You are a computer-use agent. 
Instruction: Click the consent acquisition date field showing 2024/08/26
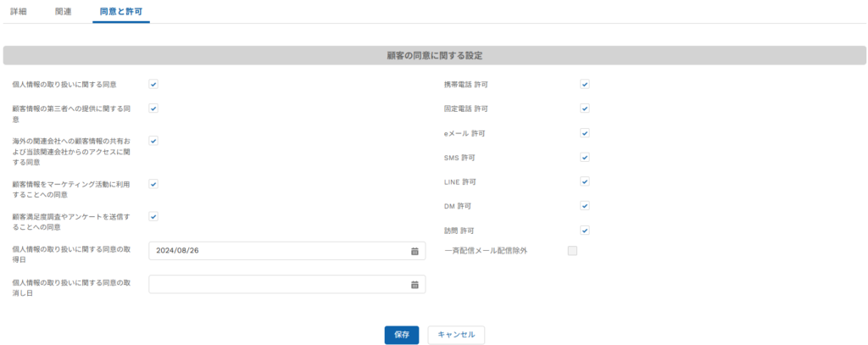pyautogui.click(x=287, y=251)
